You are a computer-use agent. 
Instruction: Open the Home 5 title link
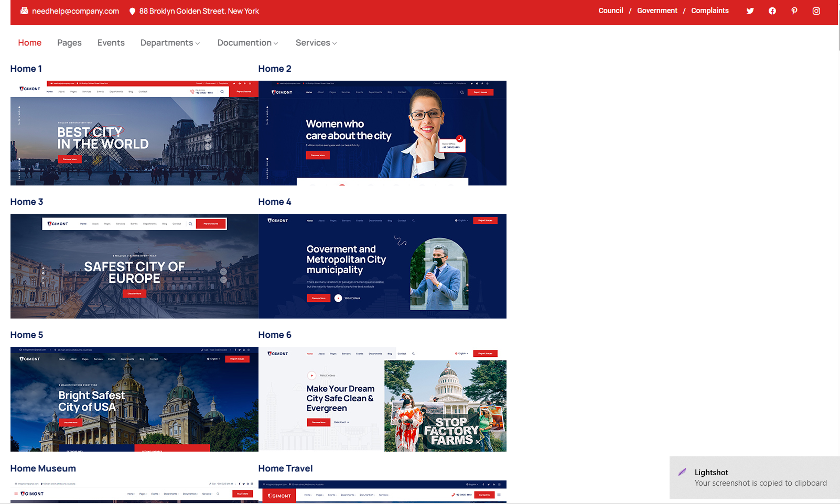(27, 335)
